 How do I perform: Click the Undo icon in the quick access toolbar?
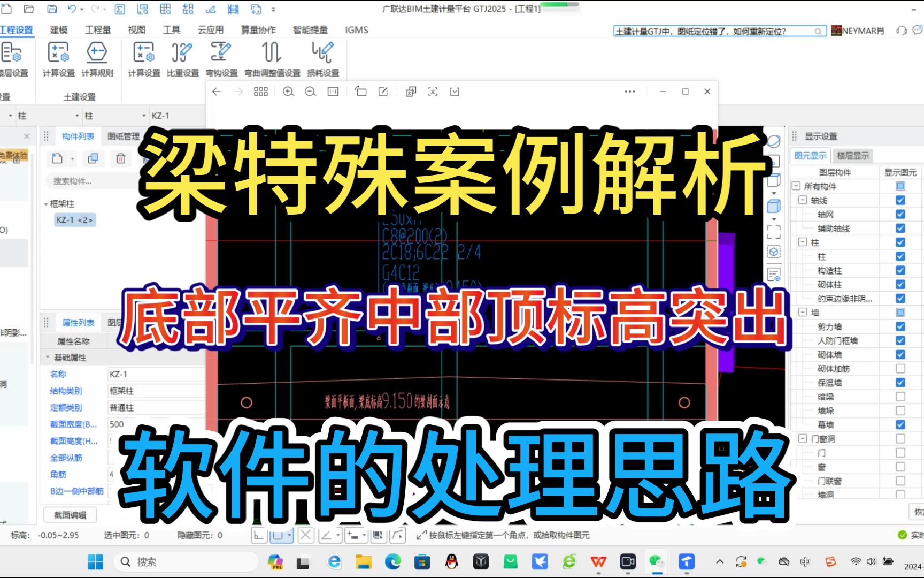point(72,9)
